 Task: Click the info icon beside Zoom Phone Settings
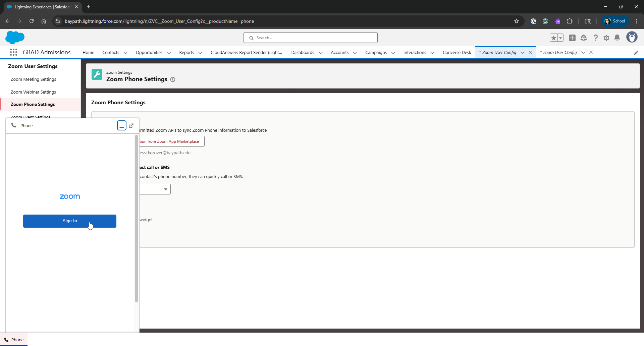[x=173, y=79]
